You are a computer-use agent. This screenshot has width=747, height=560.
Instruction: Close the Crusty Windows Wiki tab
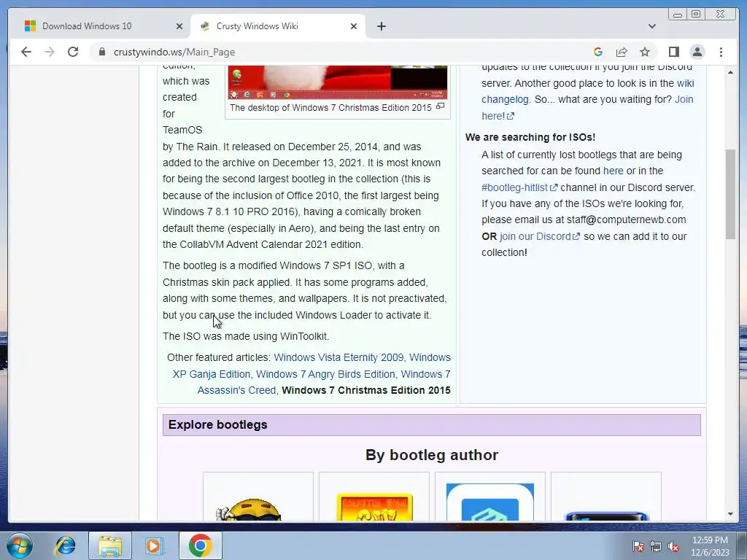pyautogui.click(x=354, y=26)
